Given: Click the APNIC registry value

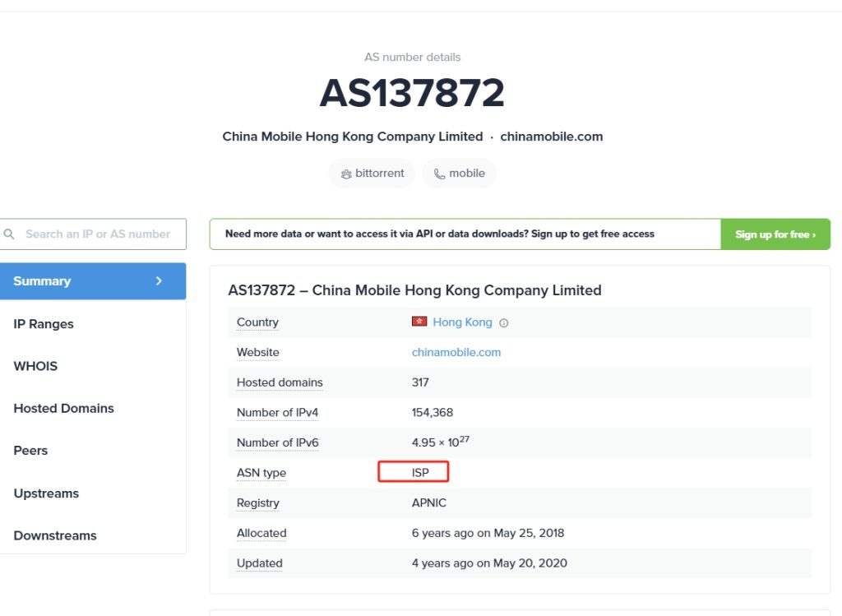Looking at the screenshot, I should click(429, 503).
